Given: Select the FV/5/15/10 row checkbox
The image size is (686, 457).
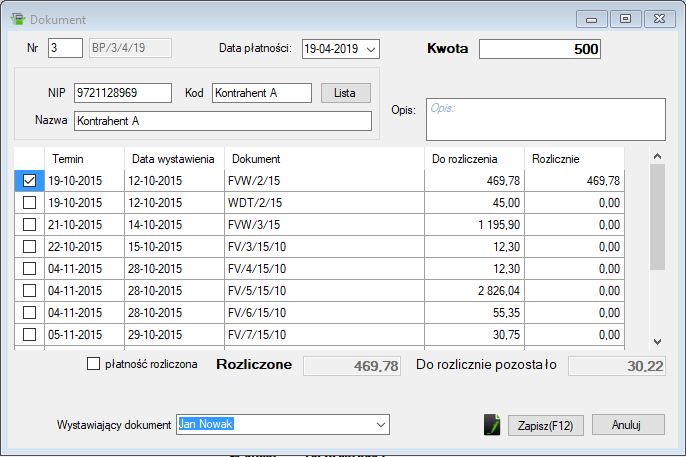Looking at the screenshot, I should point(29,291).
